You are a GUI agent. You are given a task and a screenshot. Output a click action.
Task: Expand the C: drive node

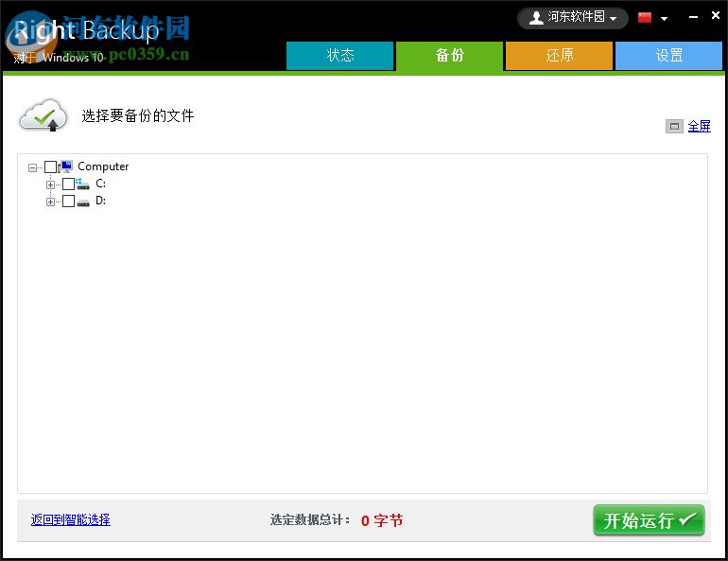pyautogui.click(x=50, y=184)
